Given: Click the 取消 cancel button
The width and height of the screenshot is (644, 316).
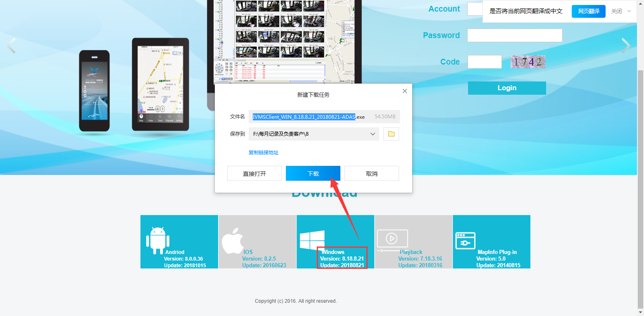Looking at the screenshot, I should (x=372, y=173).
